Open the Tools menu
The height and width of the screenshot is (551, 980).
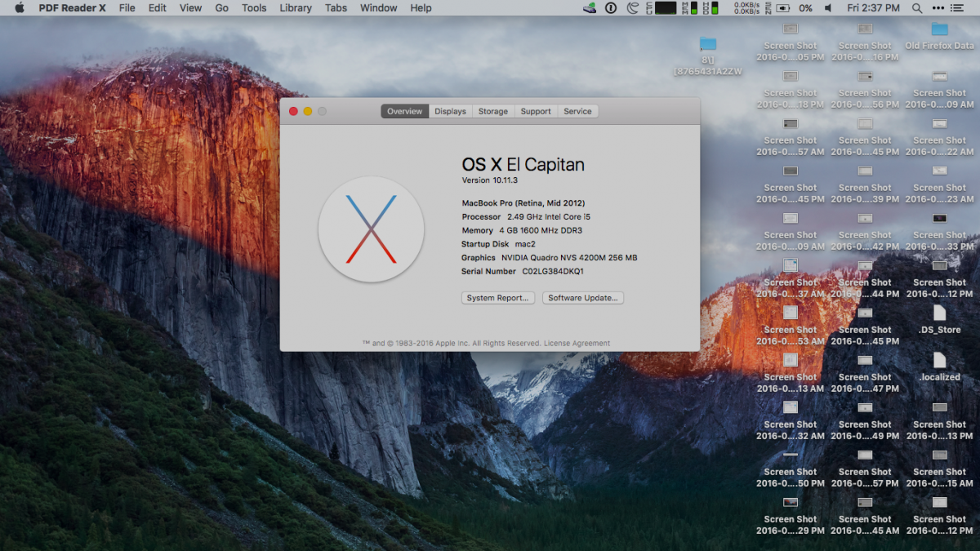254,8
